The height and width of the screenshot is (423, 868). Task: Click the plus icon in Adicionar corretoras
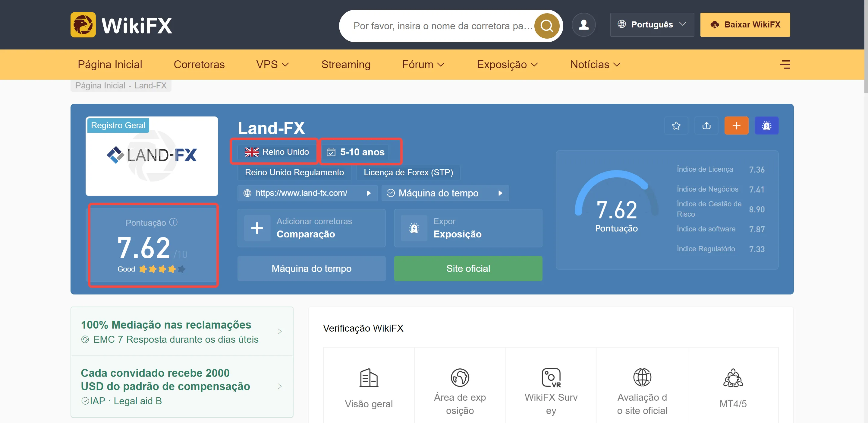(x=257, y=228)
